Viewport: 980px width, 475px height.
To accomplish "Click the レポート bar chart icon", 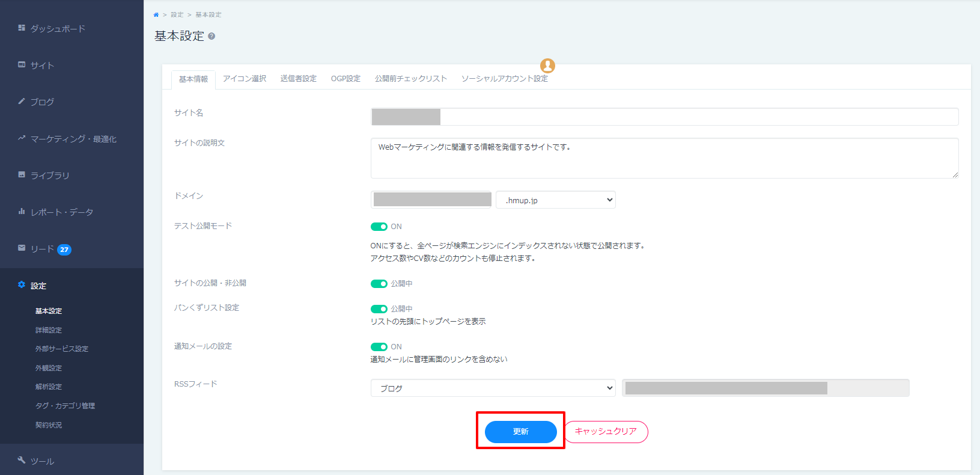I will [x=22, y=211].
